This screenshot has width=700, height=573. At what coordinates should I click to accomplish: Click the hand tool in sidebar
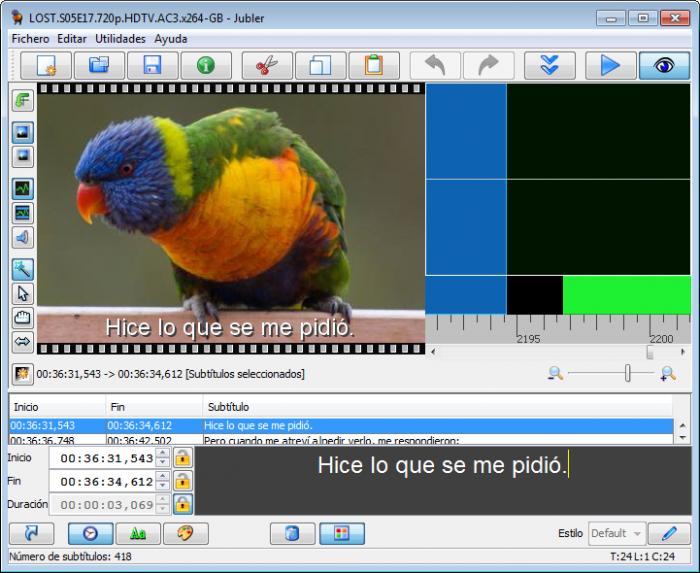coord(22,318)
